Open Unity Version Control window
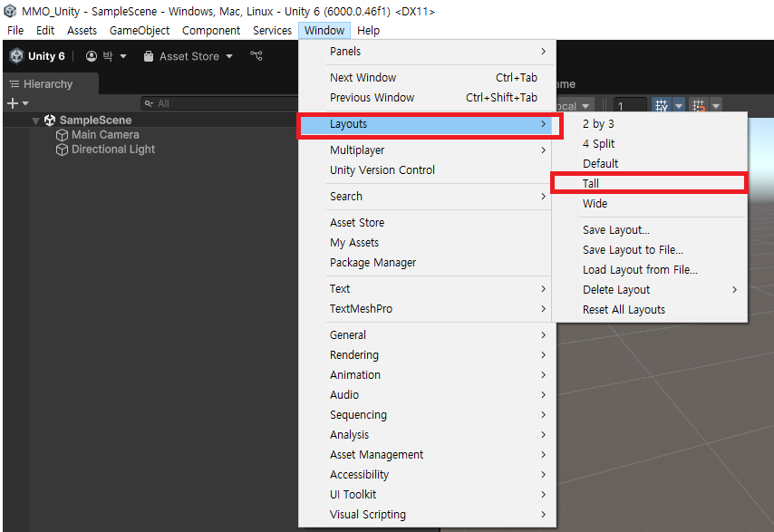774x532 pixels. (428, 170)
